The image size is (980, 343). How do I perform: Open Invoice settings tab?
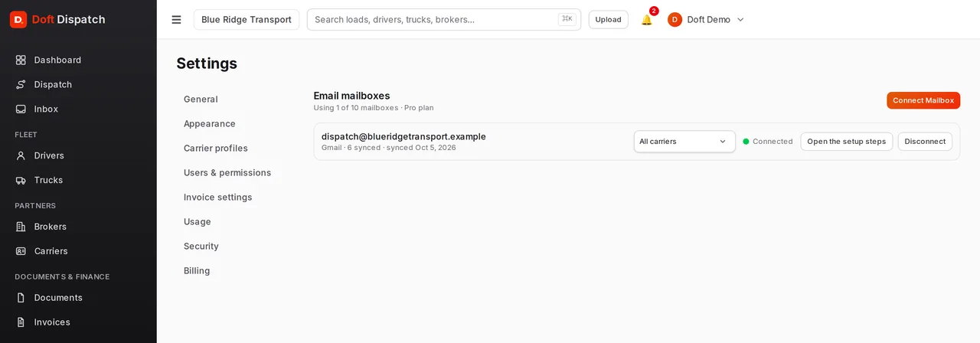[x=218, y=198]
